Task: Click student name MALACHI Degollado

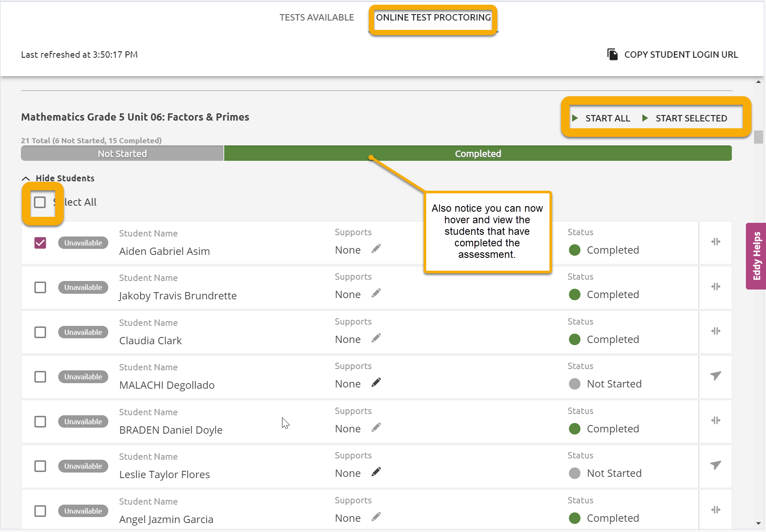Action: 167,385
